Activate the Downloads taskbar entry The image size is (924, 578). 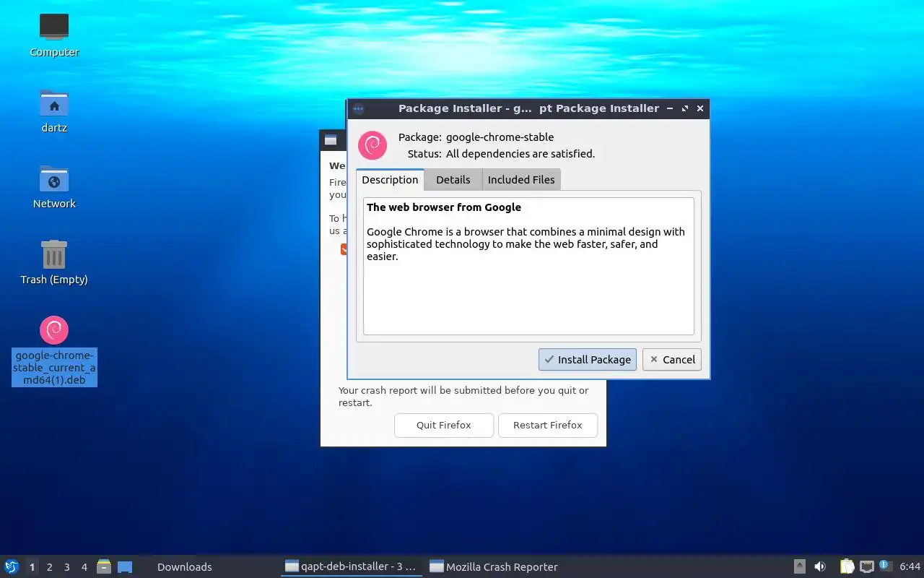click(184, 567)
